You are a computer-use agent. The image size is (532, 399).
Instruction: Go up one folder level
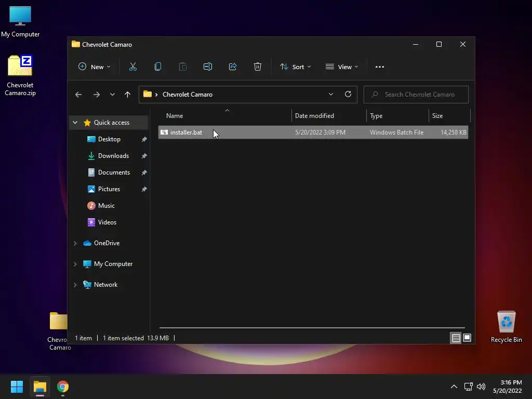pyautogui.click(x=127, y=95)
